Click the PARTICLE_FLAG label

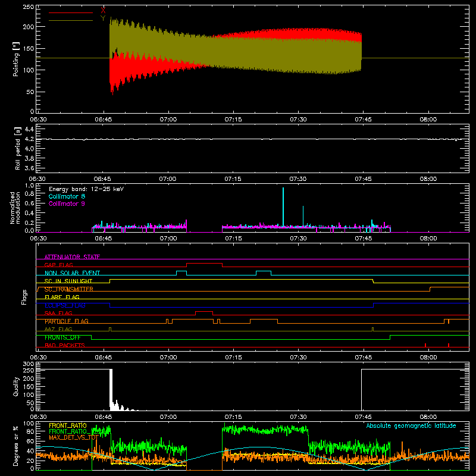click(67, 321)
